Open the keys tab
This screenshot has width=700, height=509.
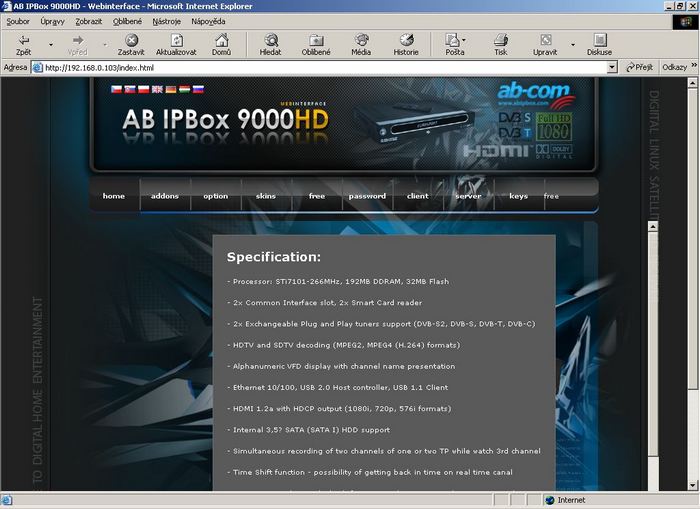tap(518, 196)
